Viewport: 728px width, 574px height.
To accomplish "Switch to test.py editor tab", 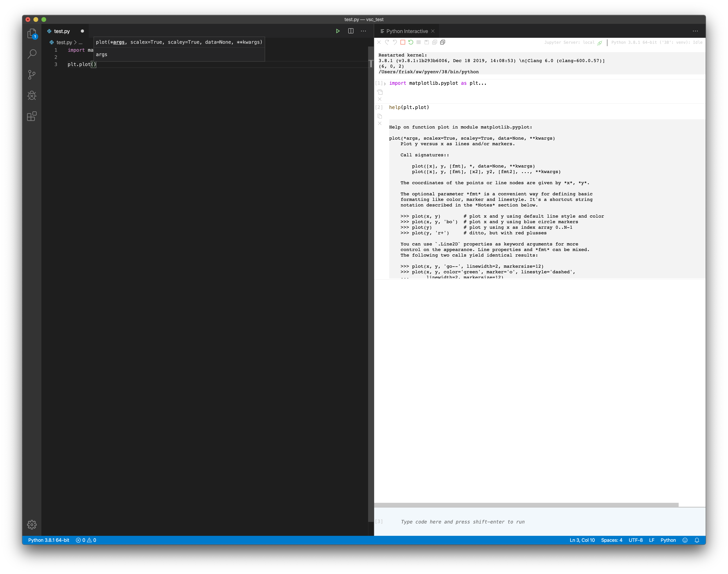I will coord(62,31).
